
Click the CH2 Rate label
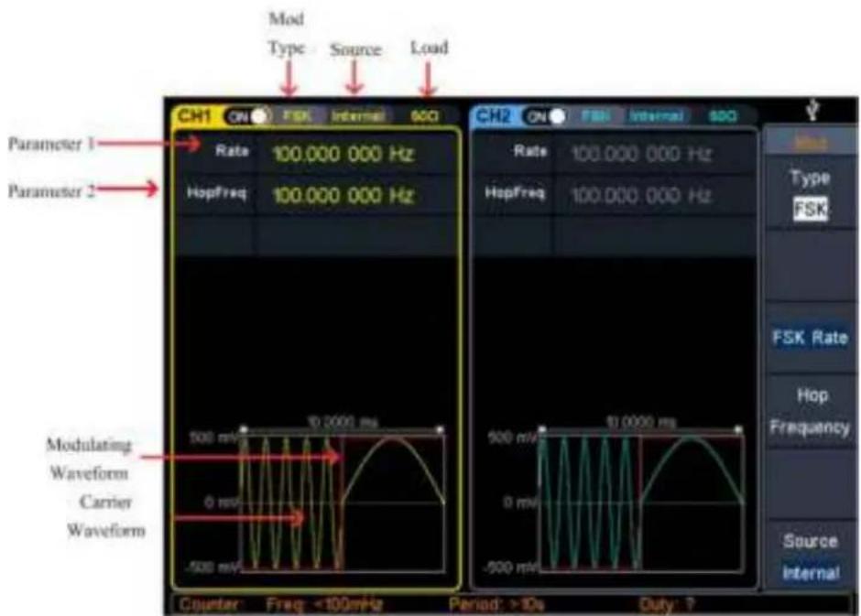click(530, 151)
